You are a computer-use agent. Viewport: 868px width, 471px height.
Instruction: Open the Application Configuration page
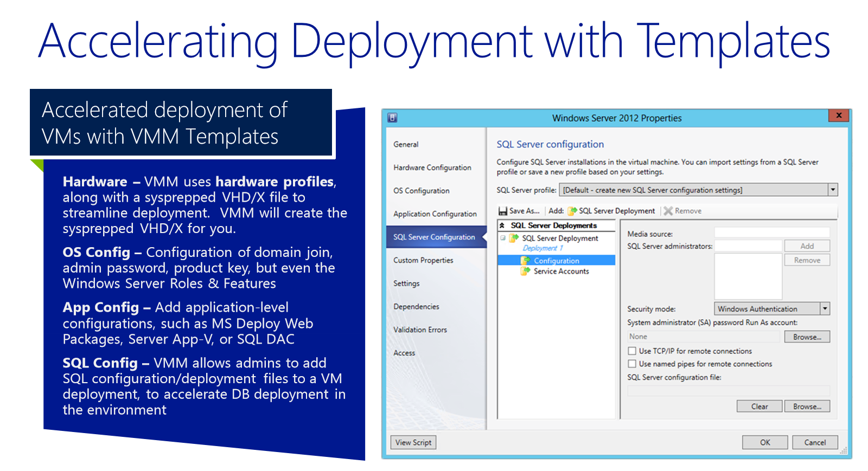pos(435,214)
